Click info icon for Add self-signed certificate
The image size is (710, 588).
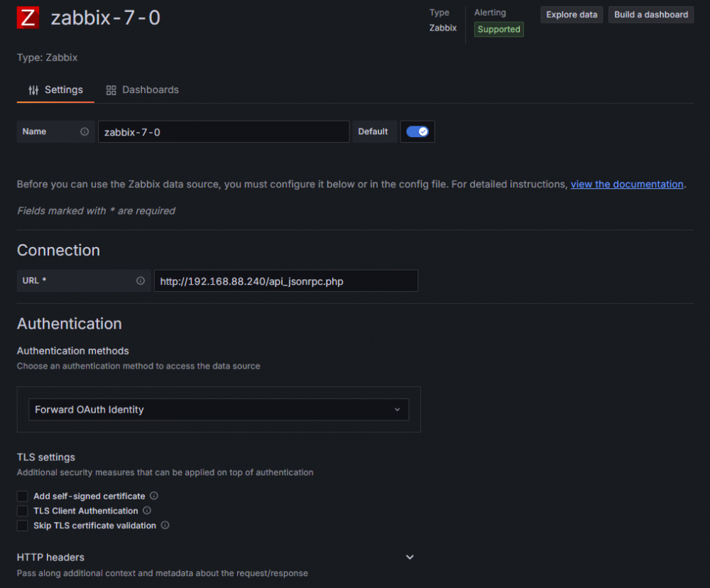154,496
